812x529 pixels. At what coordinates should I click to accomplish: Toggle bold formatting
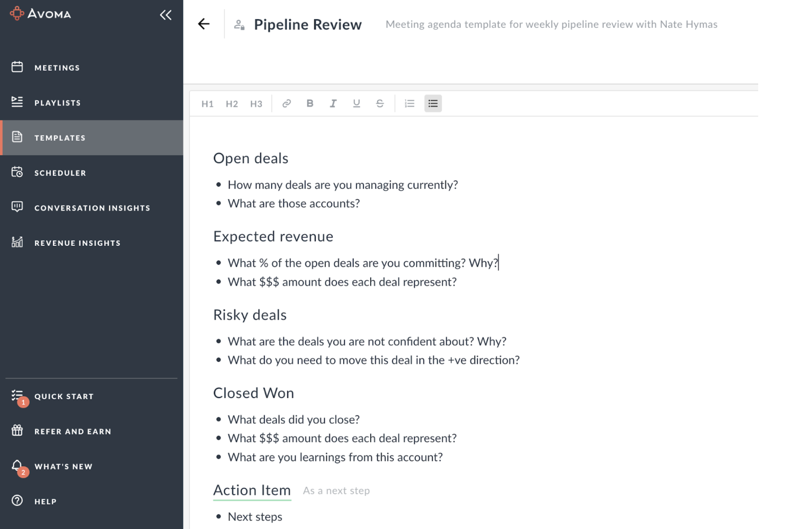(x=310, y=104)
